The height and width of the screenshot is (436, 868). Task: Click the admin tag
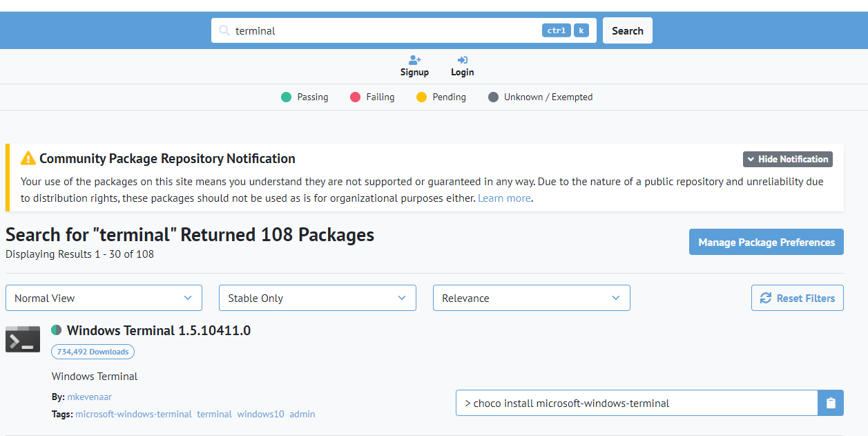(x=302, y=414)
